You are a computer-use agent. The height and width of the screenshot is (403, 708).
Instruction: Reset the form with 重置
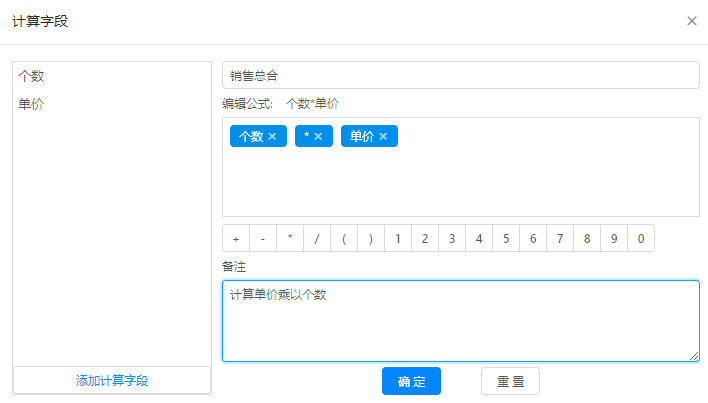(x=510, y=382)
